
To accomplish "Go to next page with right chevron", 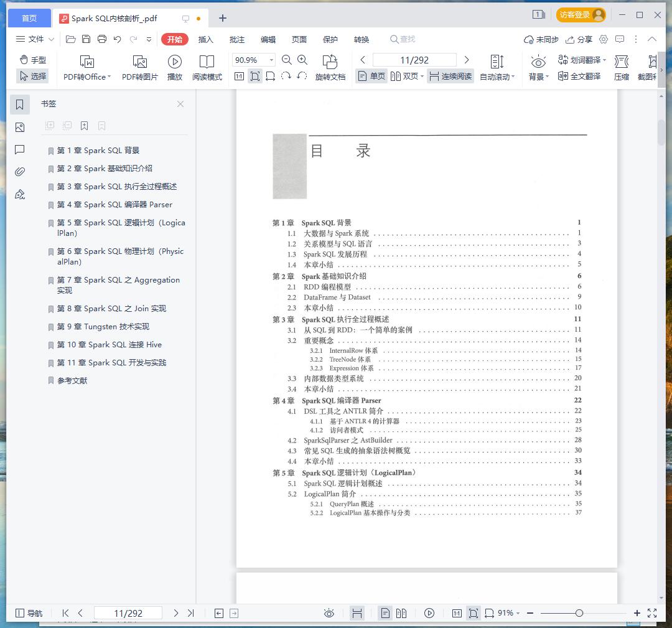I will point(467,60).
